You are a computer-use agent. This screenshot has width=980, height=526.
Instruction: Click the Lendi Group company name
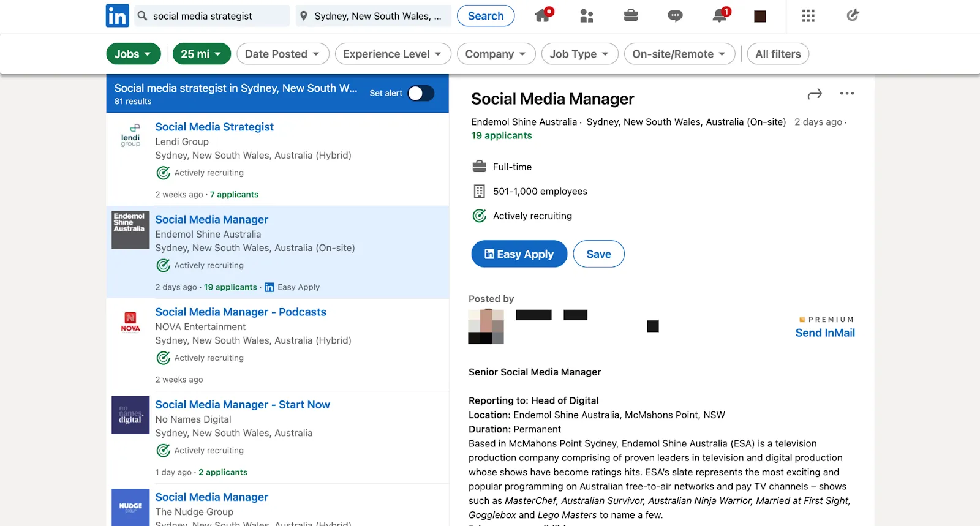[x=182, y=141]
